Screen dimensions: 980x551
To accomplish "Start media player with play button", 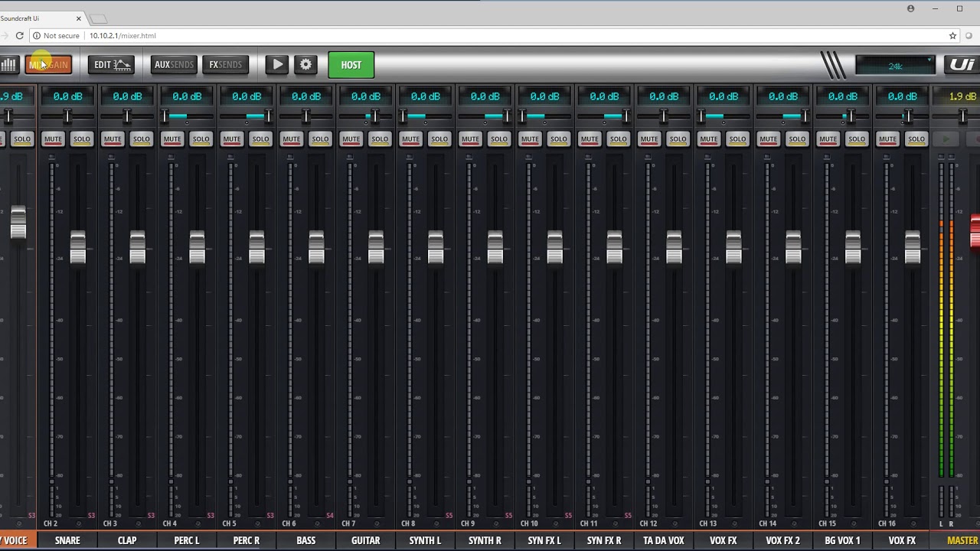I will [277, 65].
